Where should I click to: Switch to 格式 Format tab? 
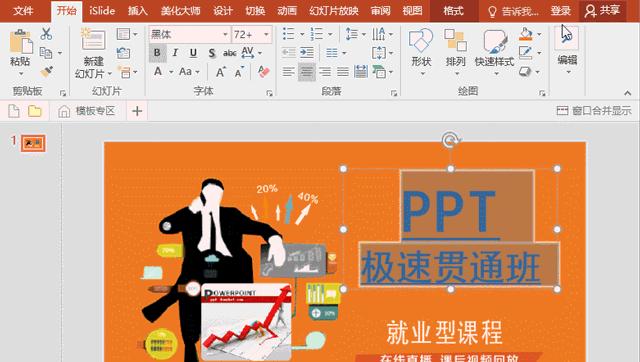click(x=453, y=11)
